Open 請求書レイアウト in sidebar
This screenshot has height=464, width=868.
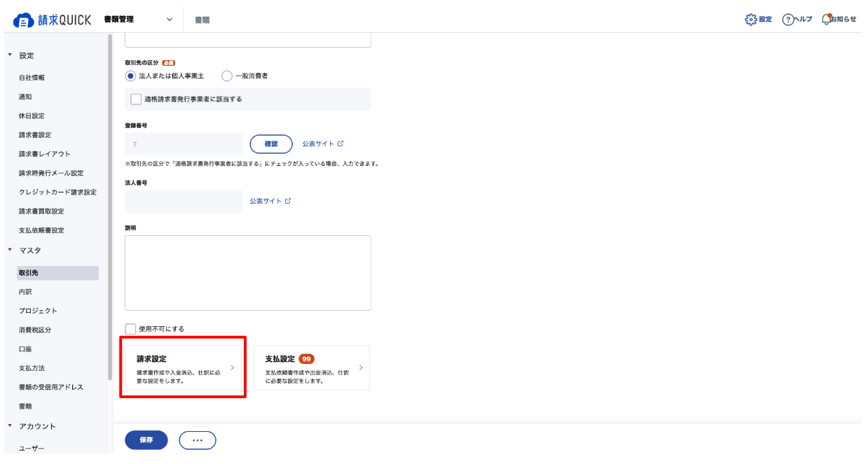click(45, 154)
